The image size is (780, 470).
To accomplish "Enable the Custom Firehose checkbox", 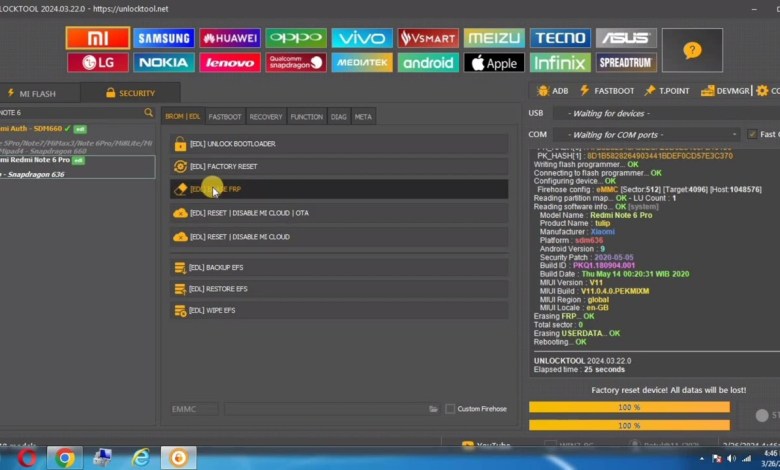I will point(449,409).
